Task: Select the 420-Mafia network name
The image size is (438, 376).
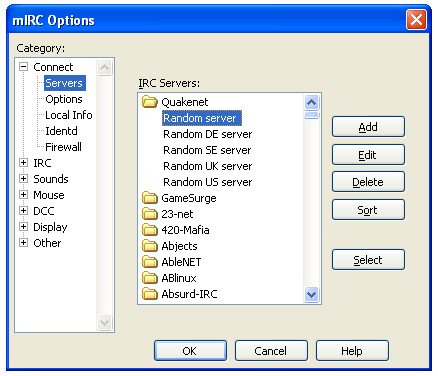Action: pos(185,230)
